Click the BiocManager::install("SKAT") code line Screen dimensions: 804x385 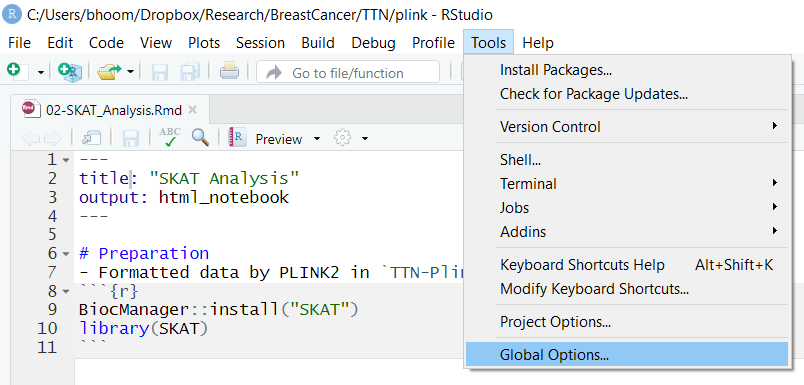(219, 310)
